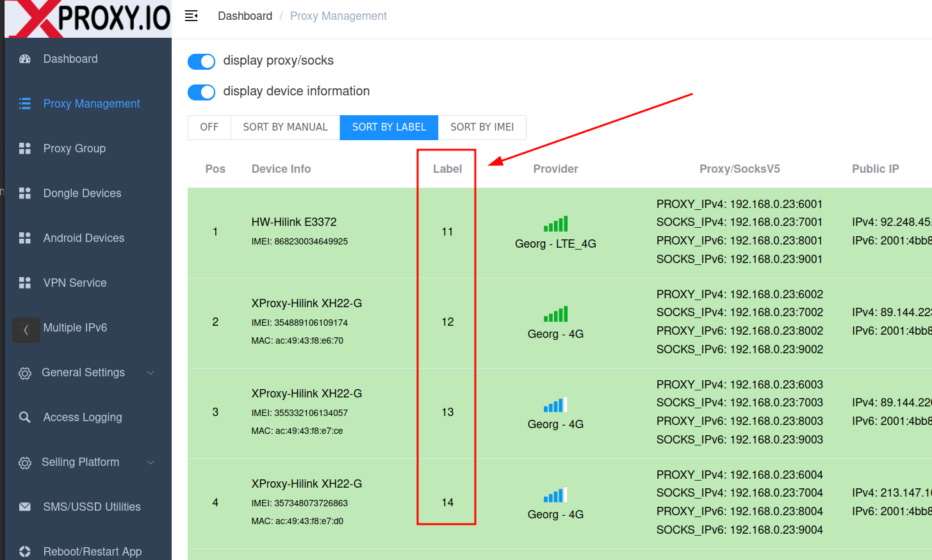Open Dashboard from the sidebar gauge icon
Image resolution: width=932 pixels, height=560 pixels.
tap(25, 59)
